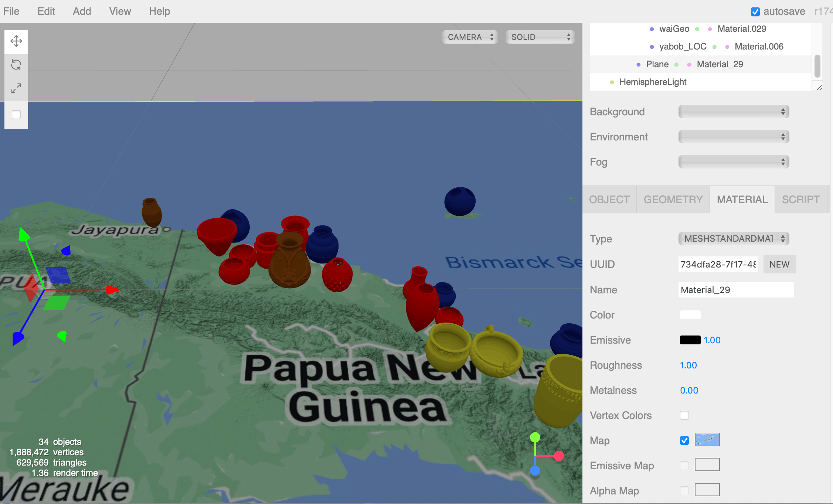Uncheck the Map texture checkbox

click(684, 440)
